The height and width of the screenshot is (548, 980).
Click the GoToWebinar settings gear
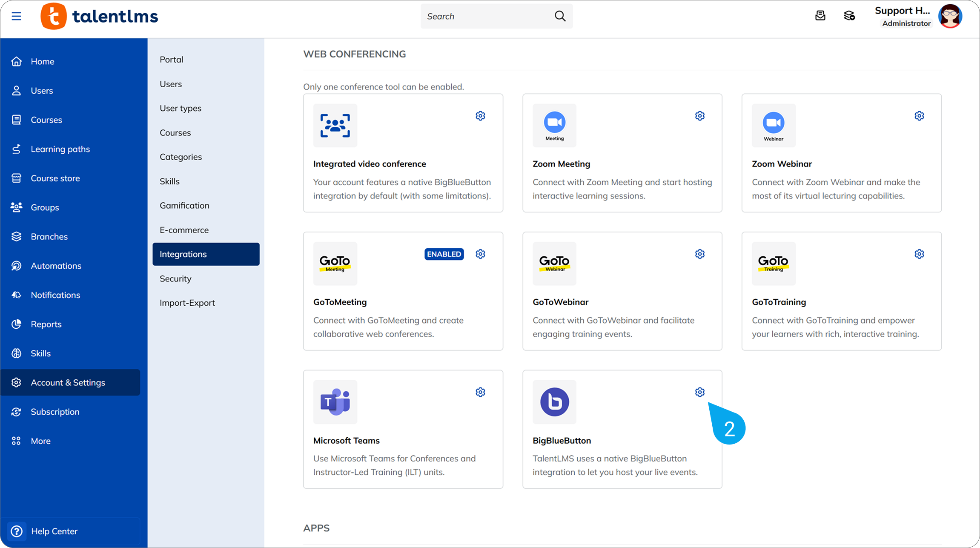tap(699, 254)
